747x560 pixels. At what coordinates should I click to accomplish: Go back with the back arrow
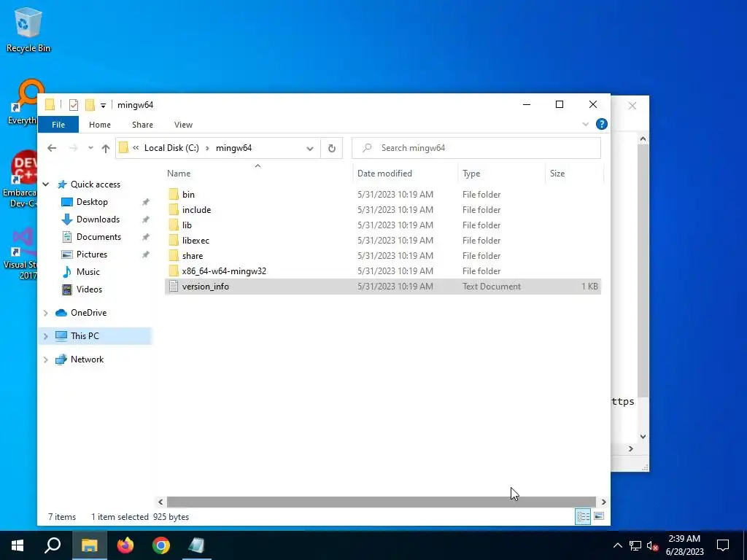52,148
